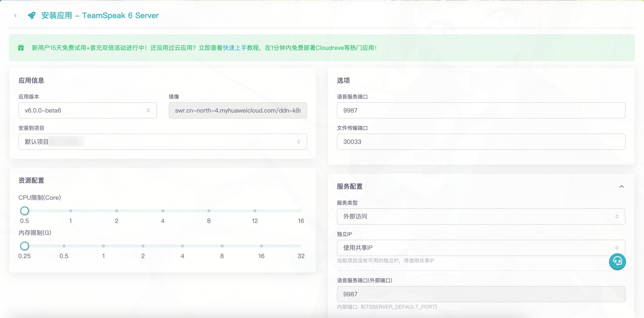Click the memory scale value 32

point(301,256)
